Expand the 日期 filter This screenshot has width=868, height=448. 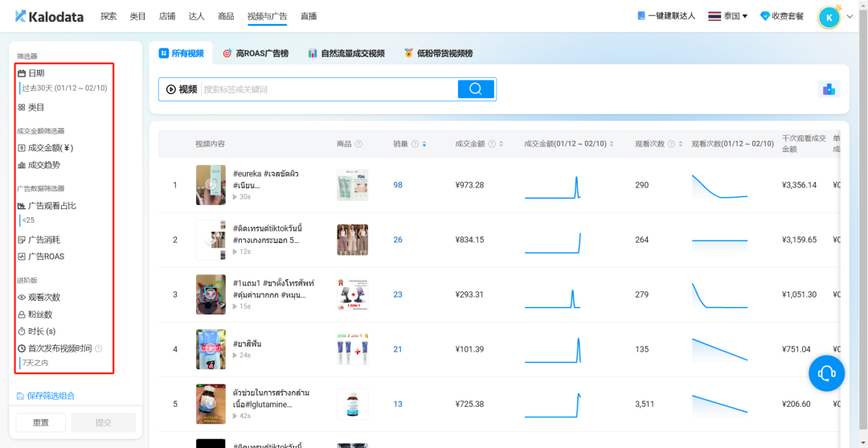pos(31,73)
